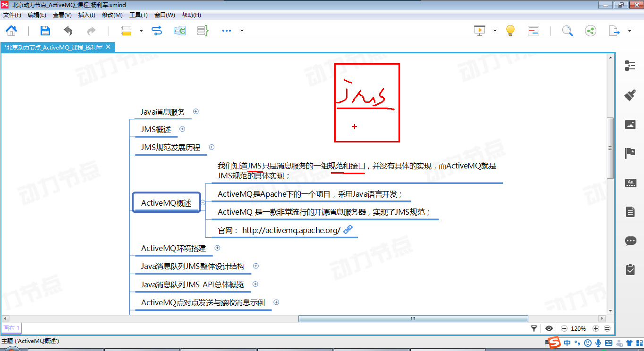This screenshot has height=351, width=644.
Task: Open the three-dots more tools icon
Action: (227, 31)
